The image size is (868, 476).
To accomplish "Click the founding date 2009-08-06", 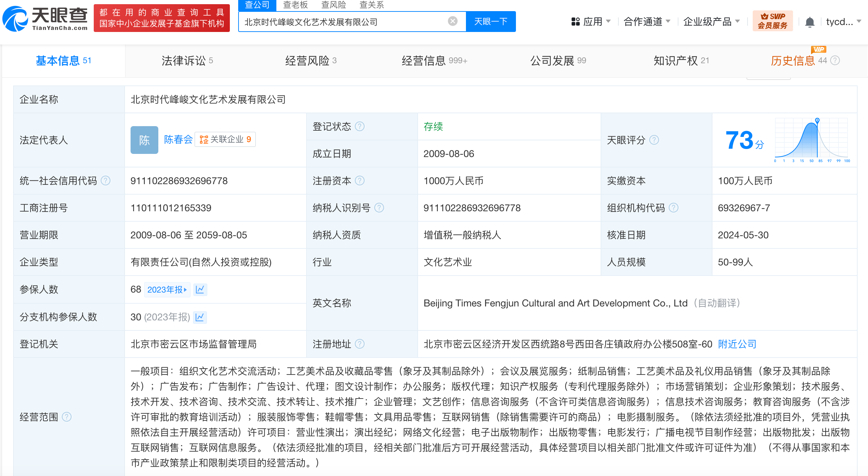I will pos(449,154).
